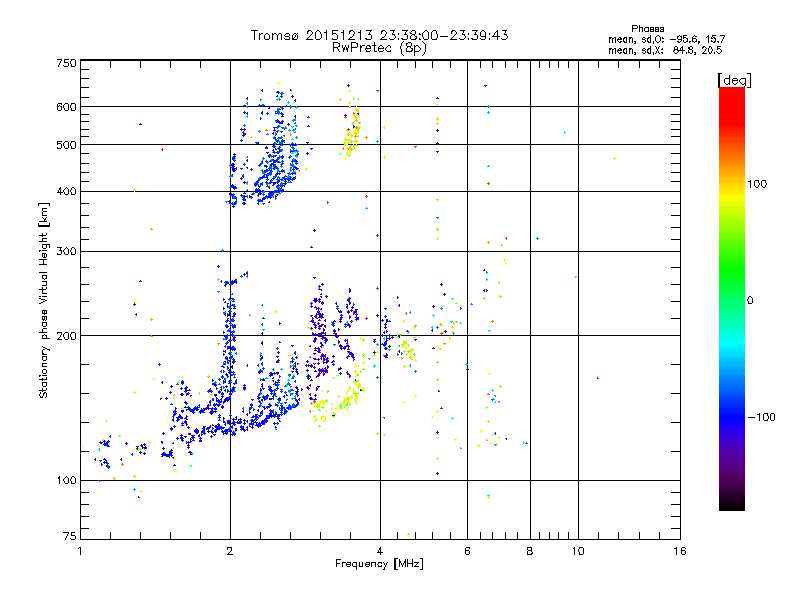Click the y-axis tick label '300'
Viewport: 800px width, 600px height.
click(x=66, y=252)
